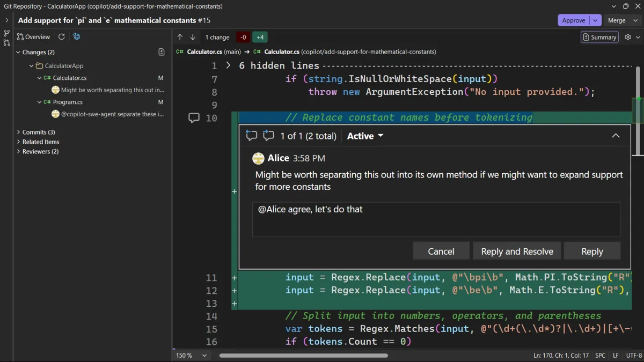This screenshot has width=644, height=362.
Task: Go to next comment thread
Action: pyautogui.click(x=268, y=136)
